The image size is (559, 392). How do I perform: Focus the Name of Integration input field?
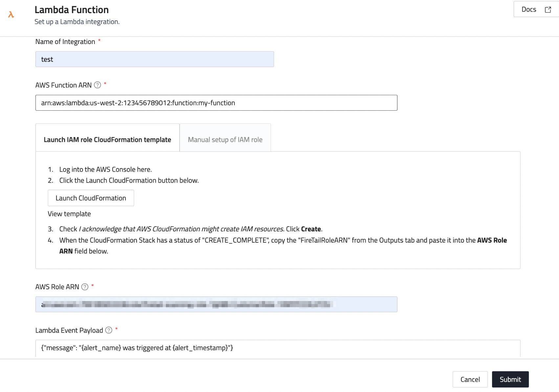coord(154,59)
